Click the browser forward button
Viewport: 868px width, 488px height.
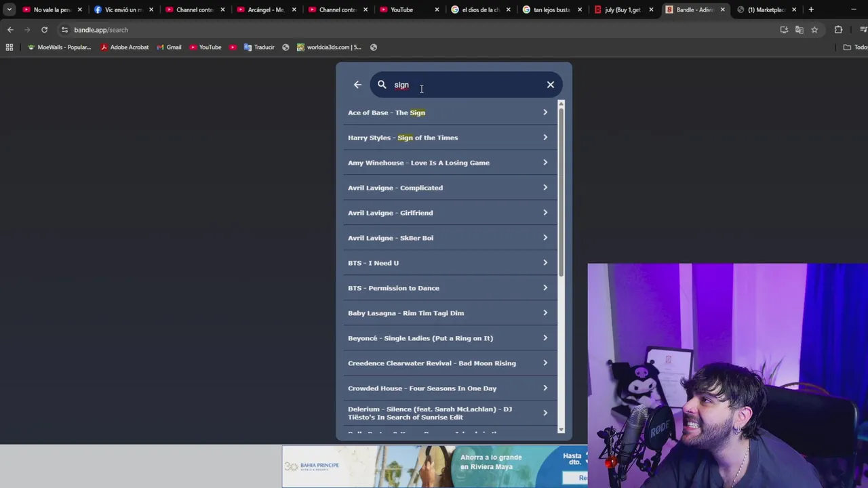point(27,30)
